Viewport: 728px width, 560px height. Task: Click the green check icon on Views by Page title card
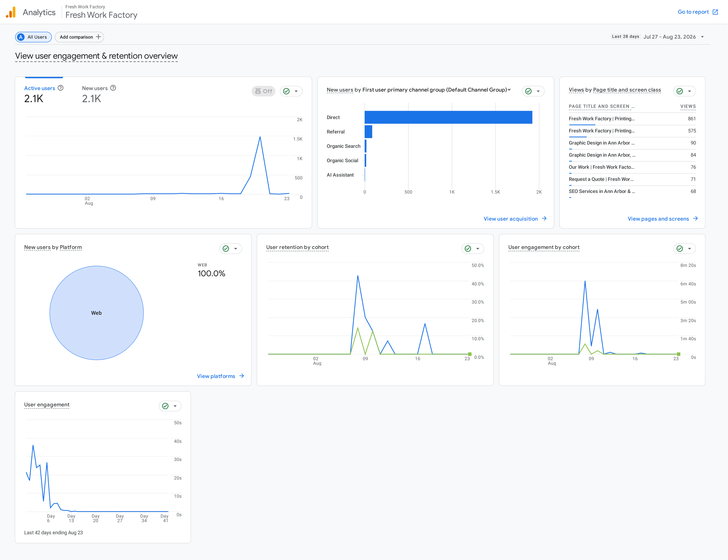pos(680,91)
